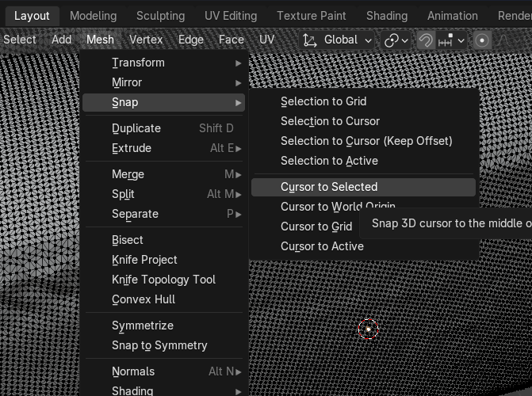Open the Vertex menu

tap(146, 40)
